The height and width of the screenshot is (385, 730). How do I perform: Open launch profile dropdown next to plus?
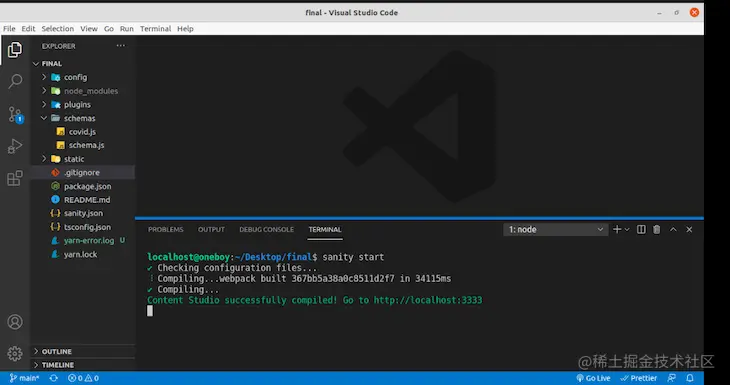[x=627, y=230]
